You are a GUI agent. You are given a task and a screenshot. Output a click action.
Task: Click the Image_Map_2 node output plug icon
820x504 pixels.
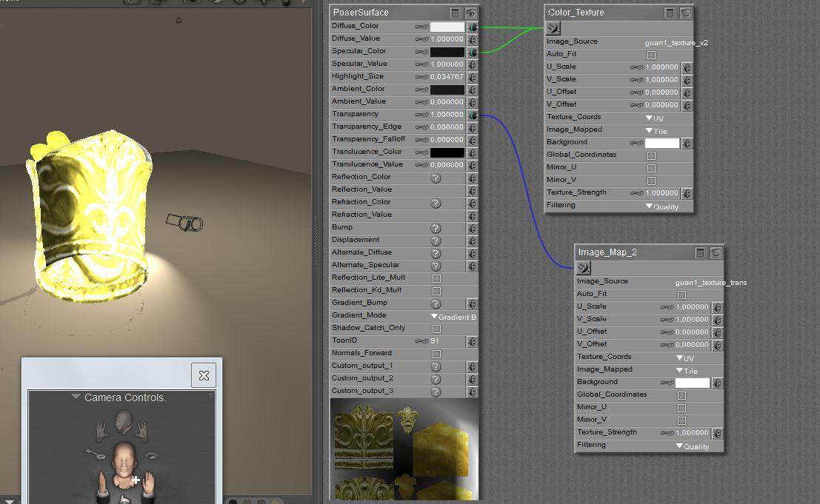coord(584,268)
